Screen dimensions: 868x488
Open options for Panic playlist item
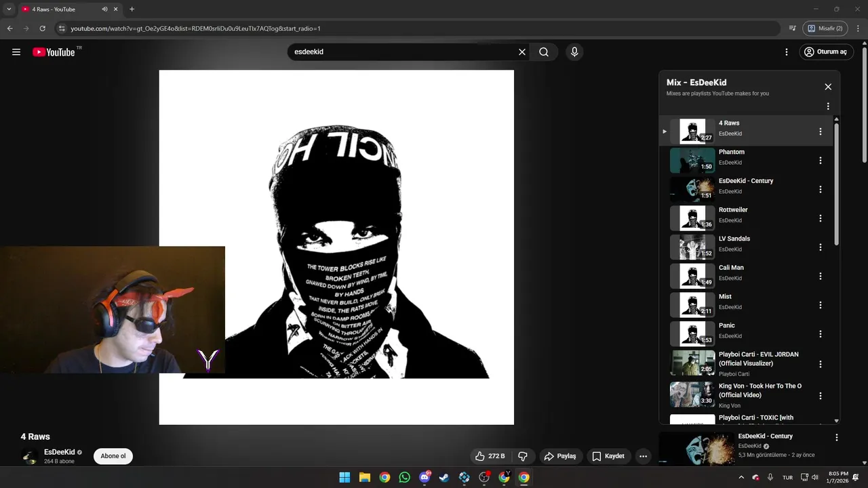tap(821, 334)
